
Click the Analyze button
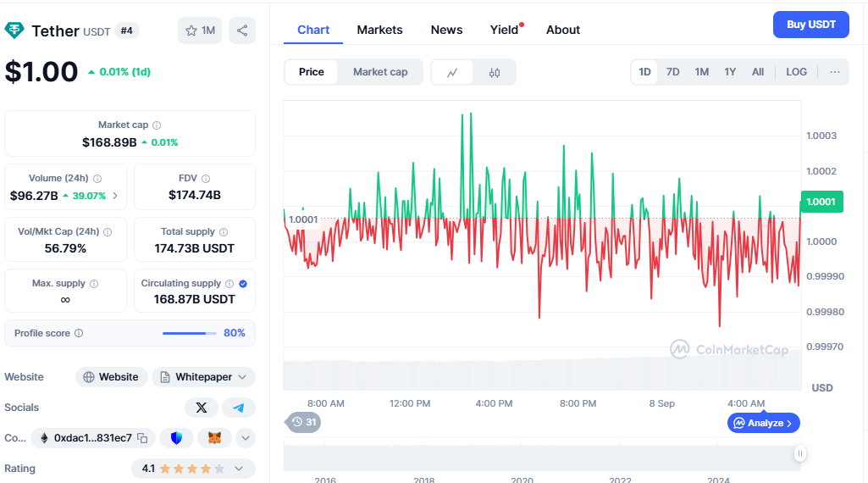(x=763, y=423)
